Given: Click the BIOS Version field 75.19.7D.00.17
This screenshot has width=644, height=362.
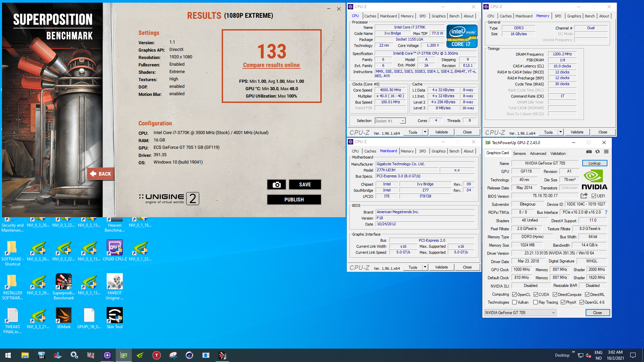Looking at the screenshot, I should tap(545, 196).
